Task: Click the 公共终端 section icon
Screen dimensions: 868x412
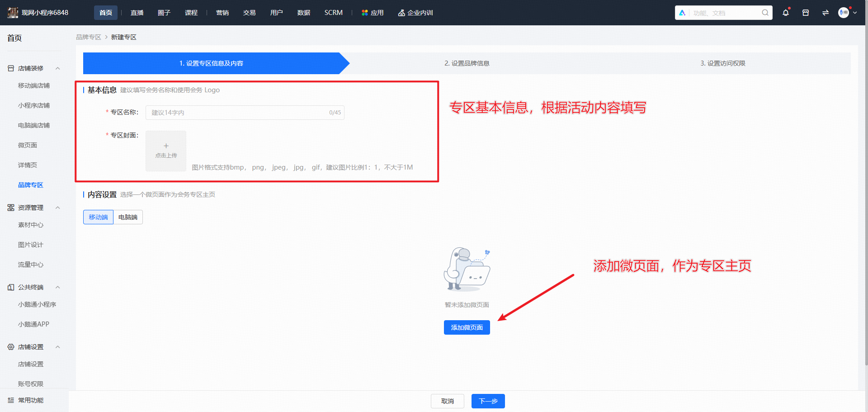Action: point(11,287)
